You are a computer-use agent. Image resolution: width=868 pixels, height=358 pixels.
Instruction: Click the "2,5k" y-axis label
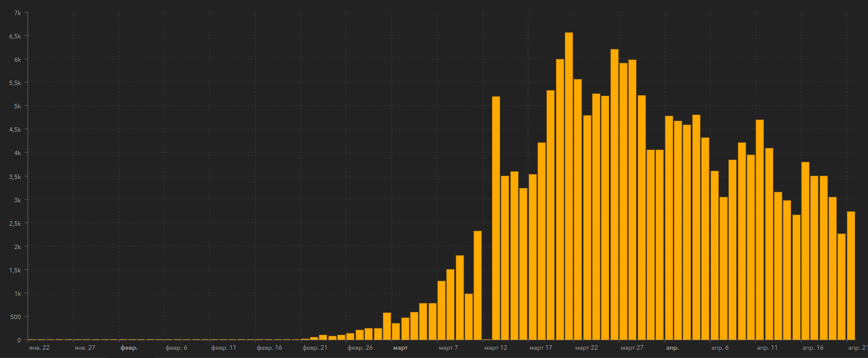[15, 223]
